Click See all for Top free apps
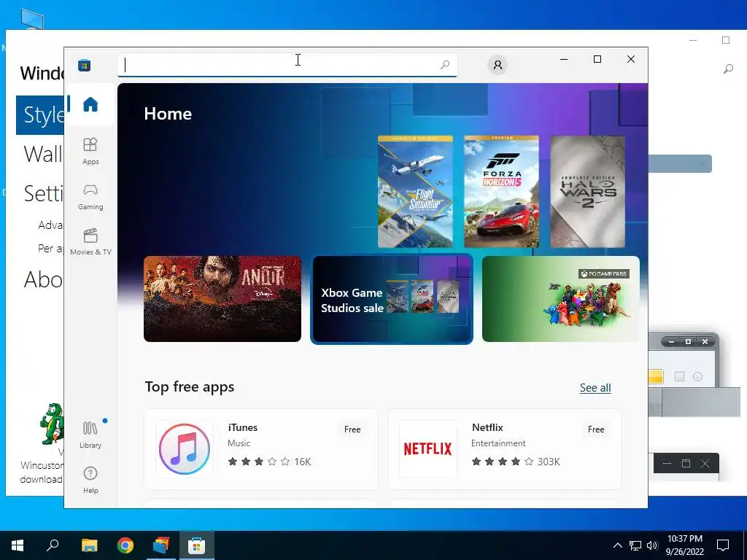 click(x=595, y=388)
